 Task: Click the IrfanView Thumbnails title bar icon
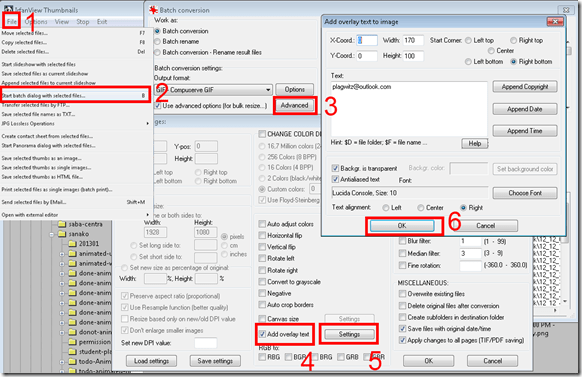[8, 10]
